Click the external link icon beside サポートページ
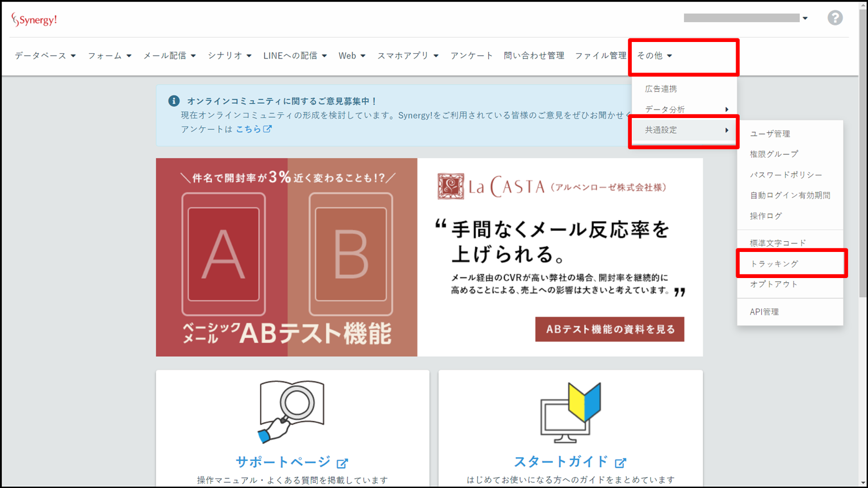This screenshot has width=868, height=488. pos(342,463)
